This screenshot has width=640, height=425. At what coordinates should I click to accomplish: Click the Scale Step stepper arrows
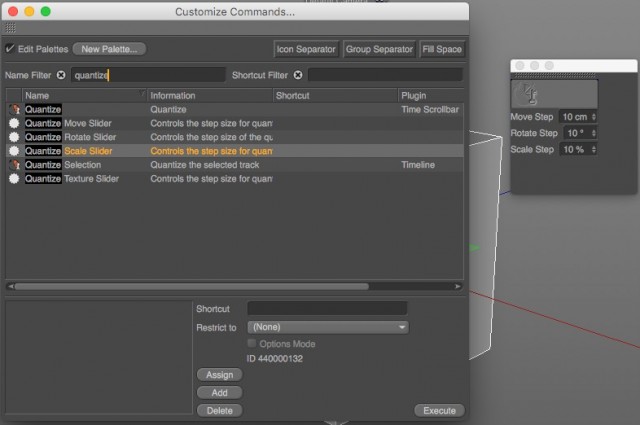(594, 149)
